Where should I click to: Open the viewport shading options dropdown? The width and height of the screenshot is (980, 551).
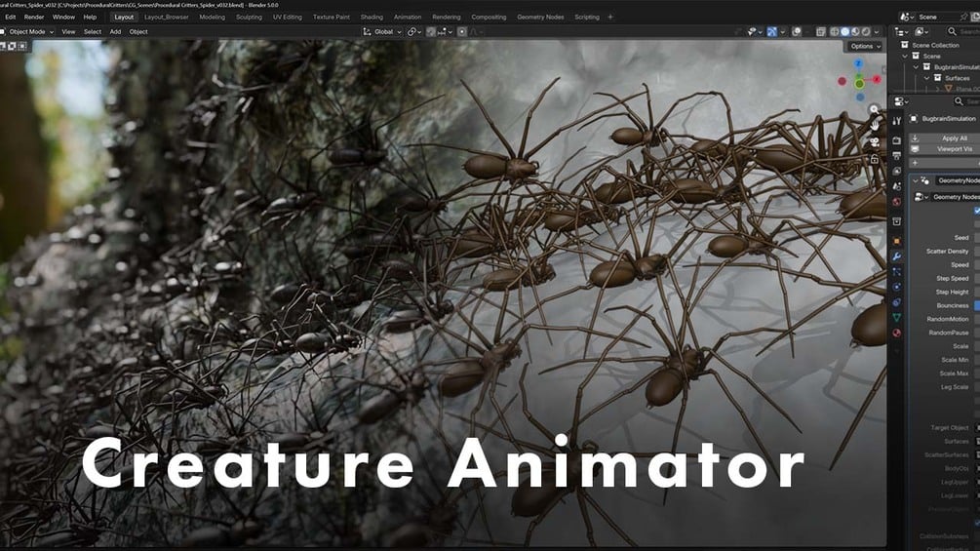tap(877, 31)
